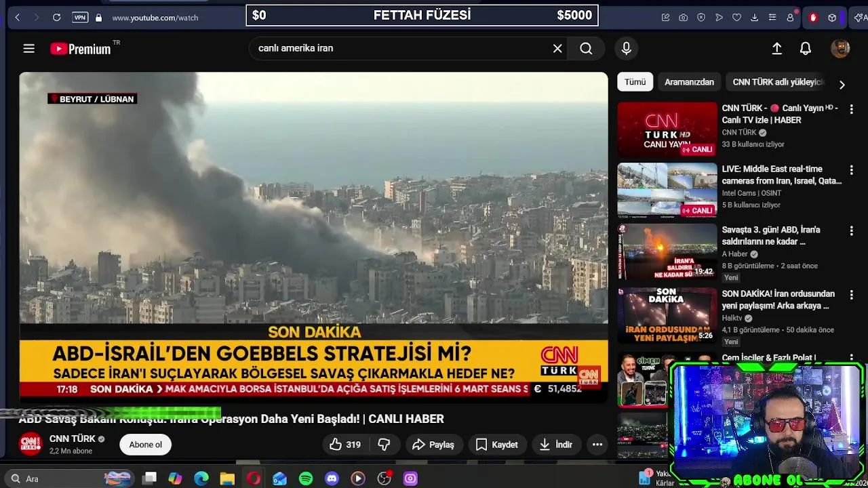868x488 pixels.
Task: Start voice search with microphone
Action: click(626, 48)
